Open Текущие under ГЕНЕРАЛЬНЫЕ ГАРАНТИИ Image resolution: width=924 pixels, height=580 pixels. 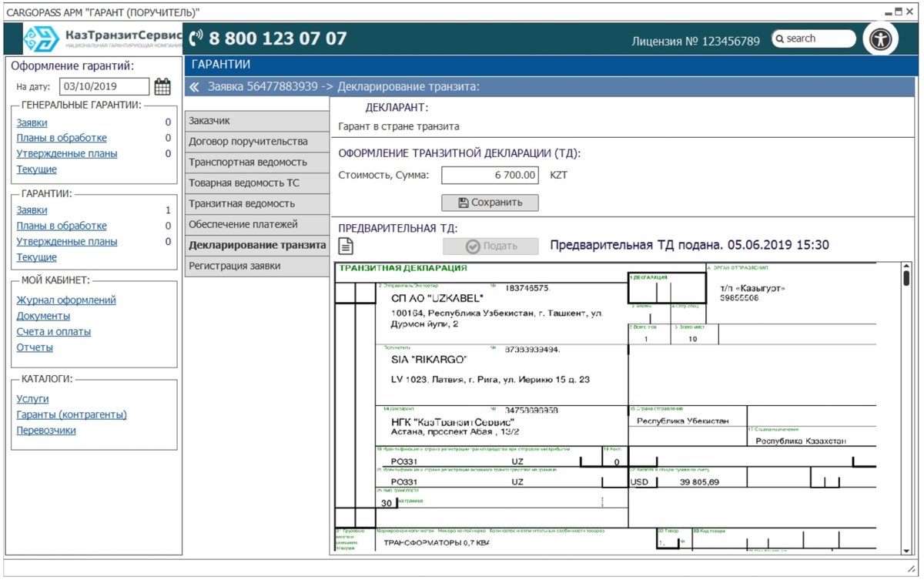(x=36, y=169)
